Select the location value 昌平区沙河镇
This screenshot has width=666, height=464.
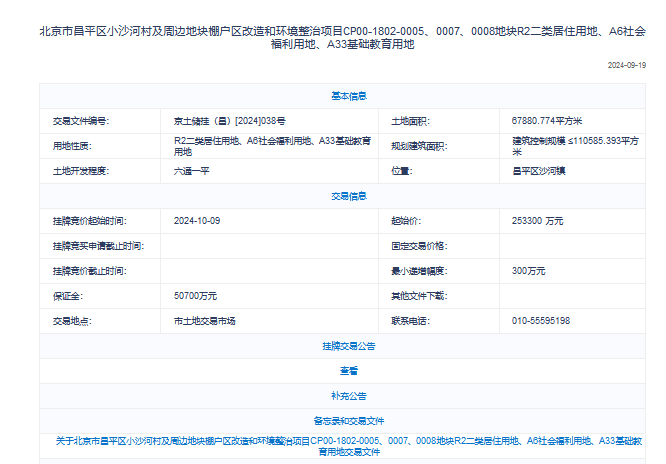point(538,171)
